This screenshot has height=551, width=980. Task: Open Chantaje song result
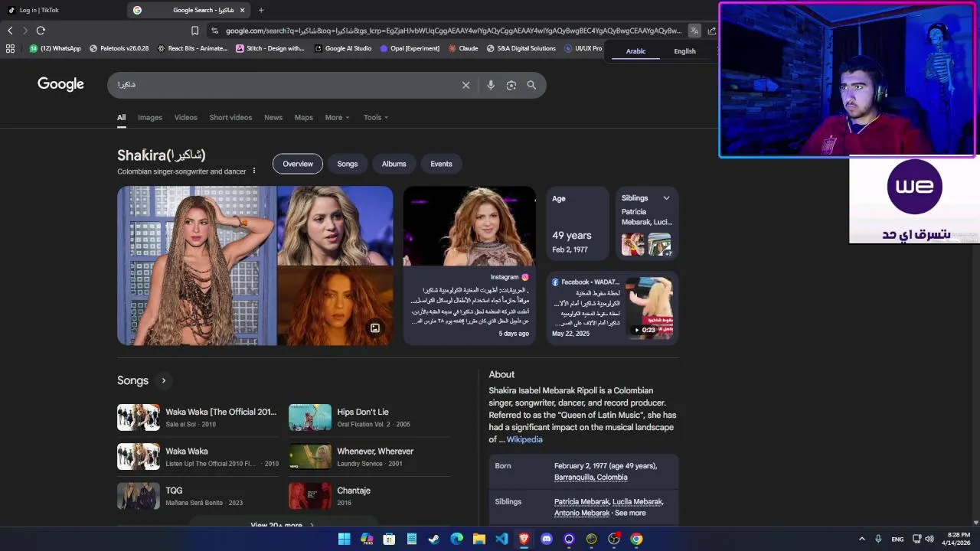(369, 496)
